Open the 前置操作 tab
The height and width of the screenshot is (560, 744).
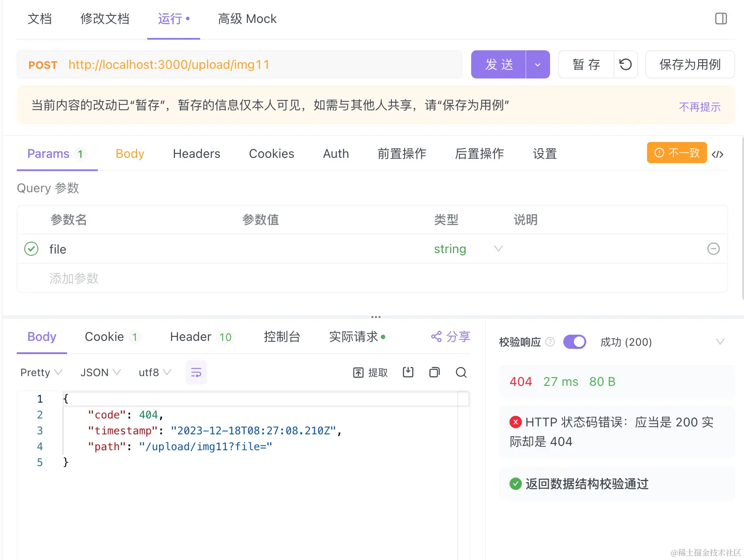click(x=402, y=154)
